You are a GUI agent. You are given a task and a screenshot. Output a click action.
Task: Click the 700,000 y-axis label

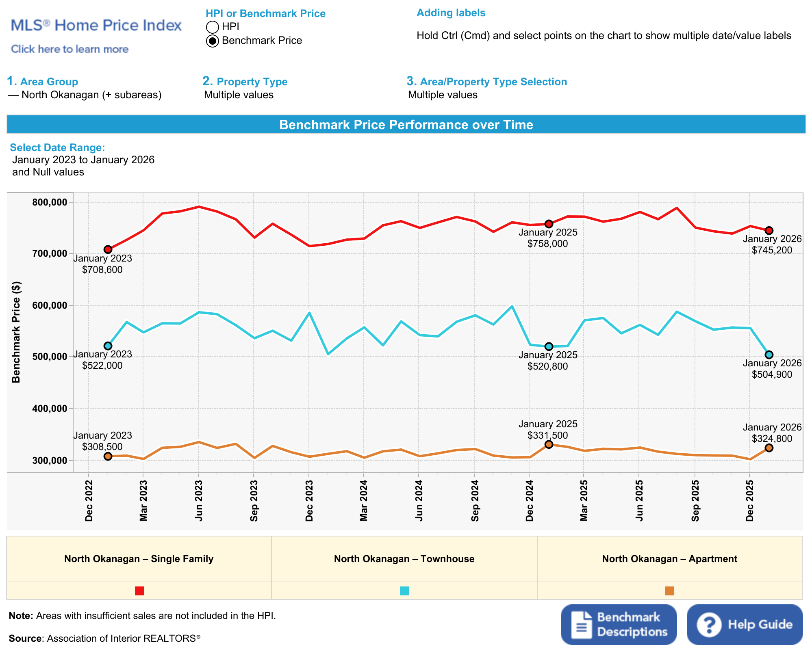click(x=49, y=253)
